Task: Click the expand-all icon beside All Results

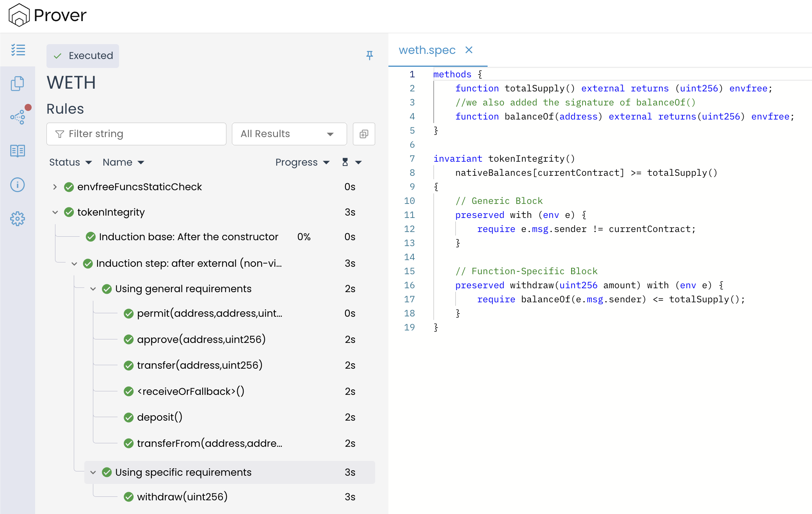Action: tap(364, 134)
